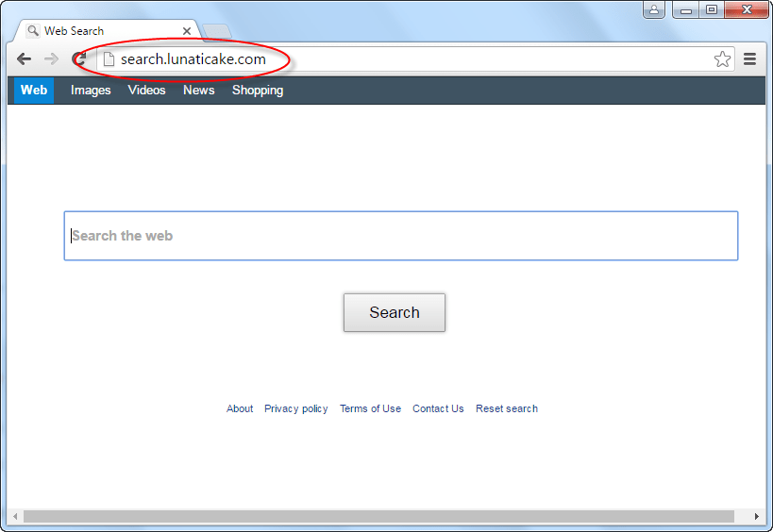Minimize the browser window
This screenshot has width=773, height=532.
point(686,9)
